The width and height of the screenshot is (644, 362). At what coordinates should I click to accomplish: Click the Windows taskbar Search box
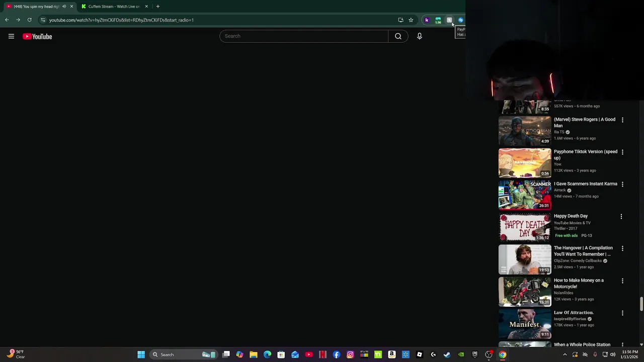point(183,354)
